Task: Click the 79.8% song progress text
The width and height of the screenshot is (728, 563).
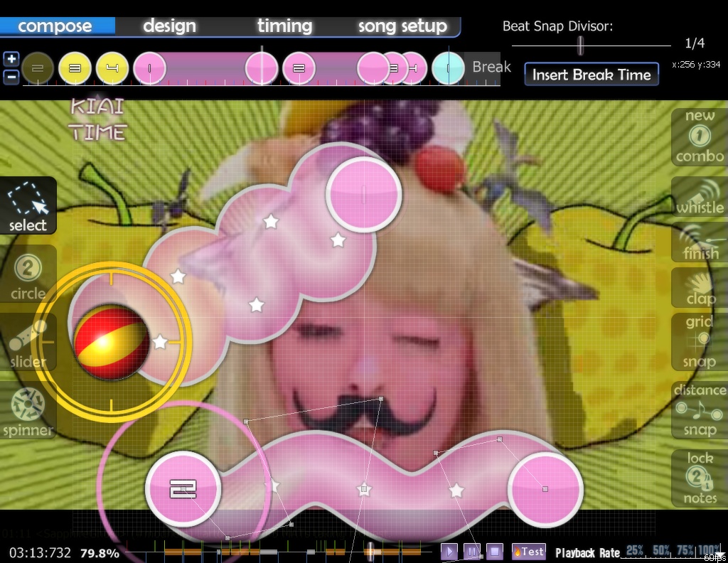Action: [100, 553]
